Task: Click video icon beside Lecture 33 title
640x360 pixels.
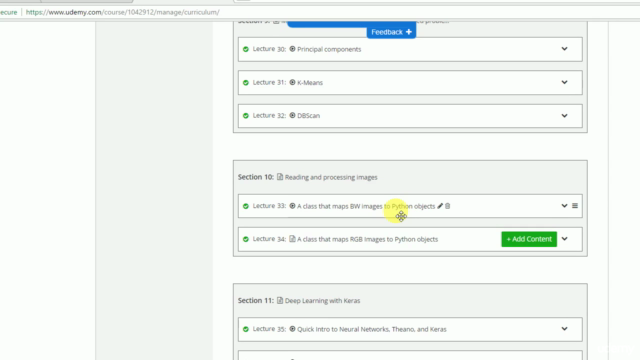Action: [292, 206]
